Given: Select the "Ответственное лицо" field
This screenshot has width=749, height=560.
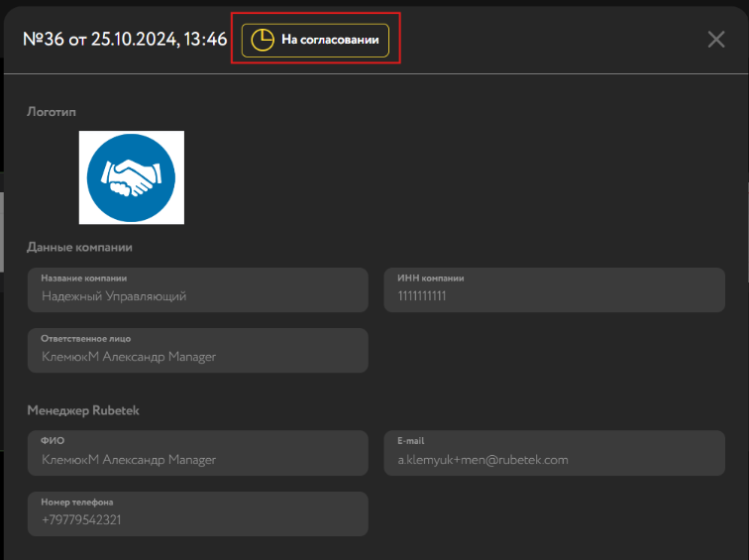Looking at the screenshot, I should tap(198, 350).
